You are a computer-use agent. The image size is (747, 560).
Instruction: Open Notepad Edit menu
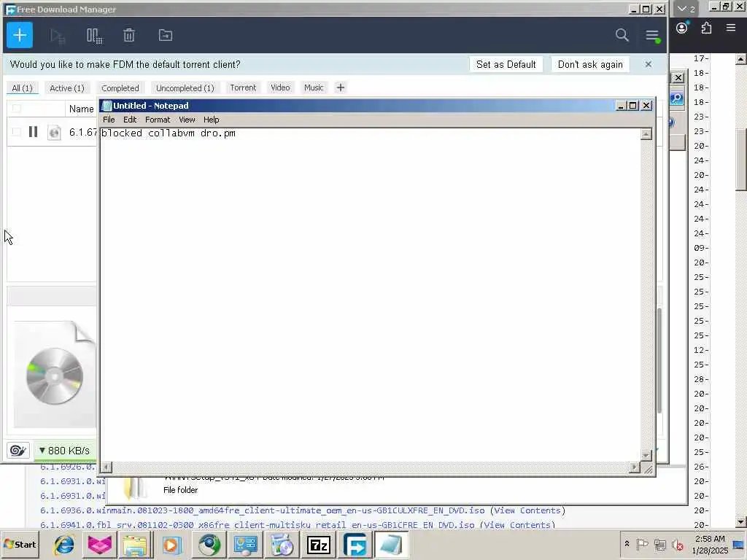(130, 120)
